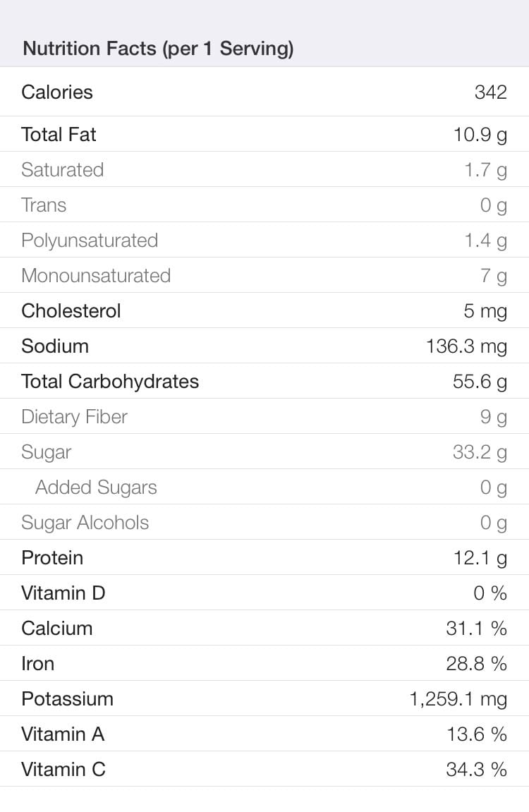Select the Saturated fat entry
Image resolution: width=529 pixels, height=812 pixels.
(x=264, y=169)
